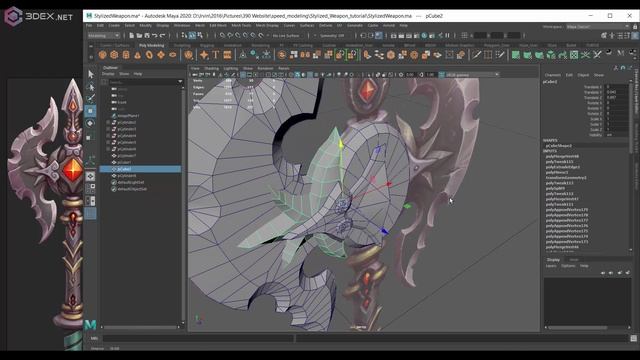The height and width of the screenshot is (360, 640).
Task: Switch to the Sculpting shelf tab
Action: click(181, 45)
